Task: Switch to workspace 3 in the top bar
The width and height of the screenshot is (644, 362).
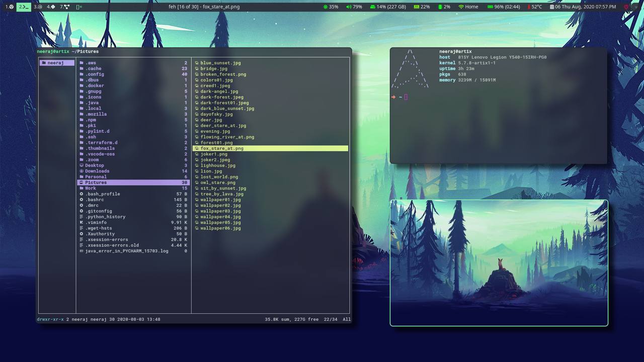Action: tap(38, 7)
